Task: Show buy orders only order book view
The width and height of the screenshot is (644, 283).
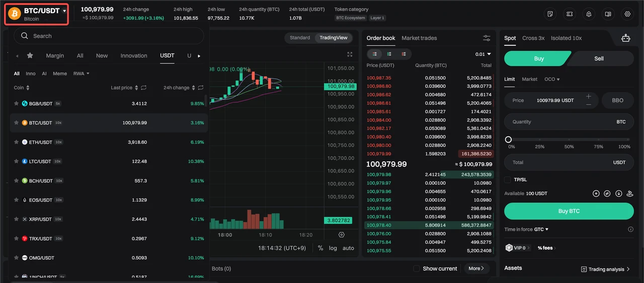Action: 389,54
